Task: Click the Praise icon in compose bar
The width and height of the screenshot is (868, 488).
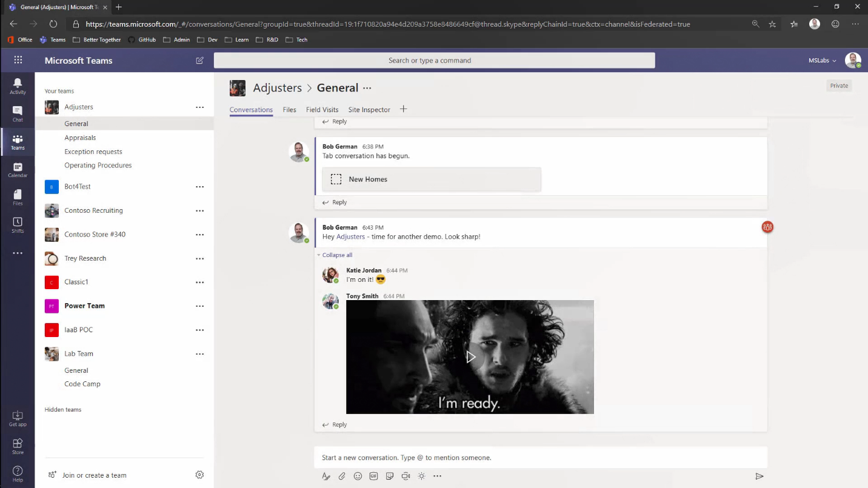Action: [x=421, y=476]
